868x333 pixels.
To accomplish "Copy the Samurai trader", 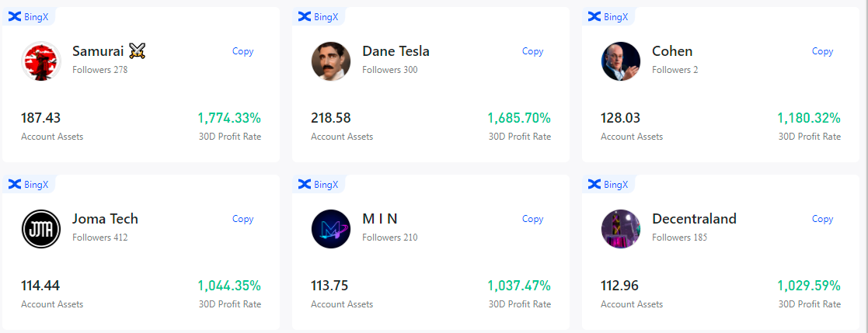I will tap(243, 51).
